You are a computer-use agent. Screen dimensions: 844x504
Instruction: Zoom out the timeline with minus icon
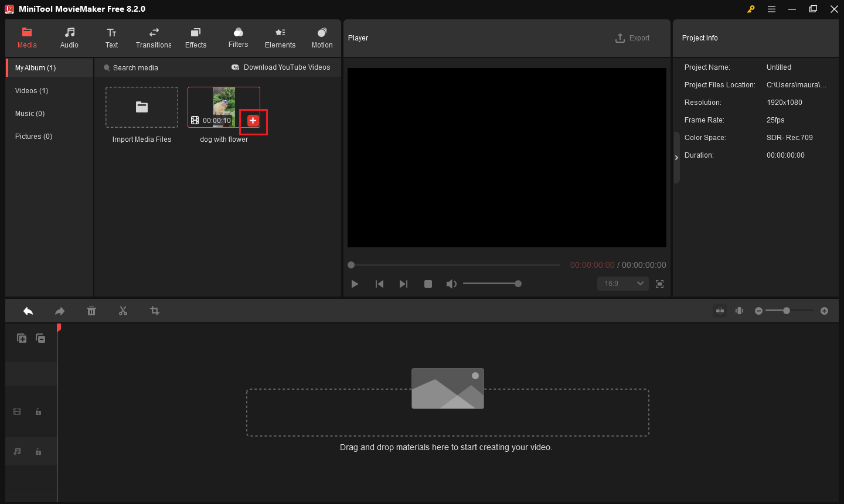[759, 311]
